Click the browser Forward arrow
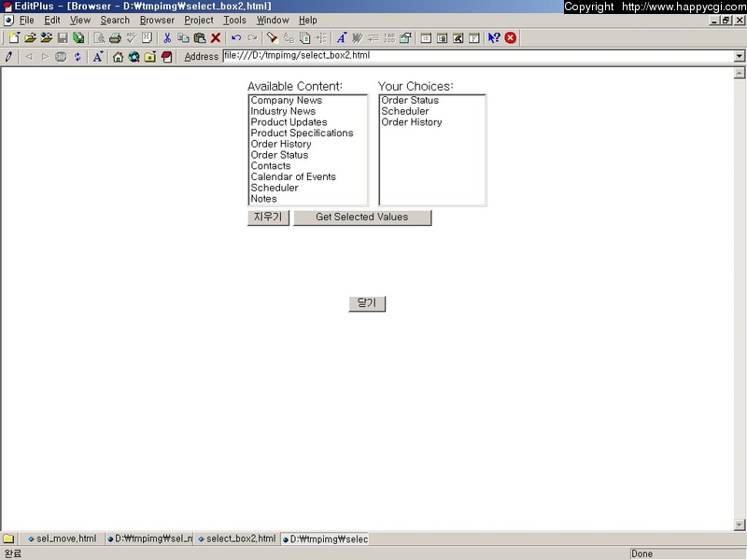 point(45,57)
